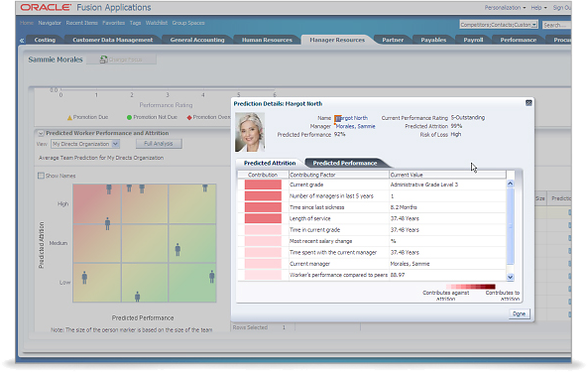Click the Current Value column header
588x372 pixels.
pyautogui.click(x=447, y=175)
